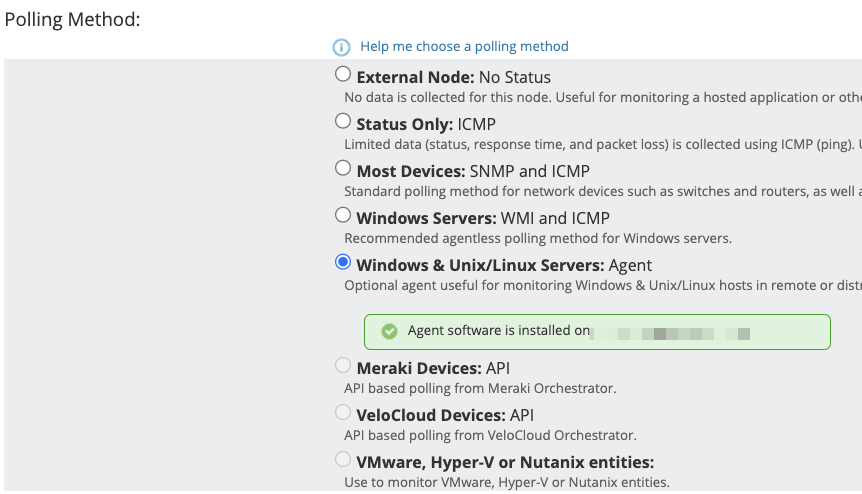This screenshot has width=862, height=494.
Task: Click the selected Agent polling radio button
Action: [x=343, y=262]
